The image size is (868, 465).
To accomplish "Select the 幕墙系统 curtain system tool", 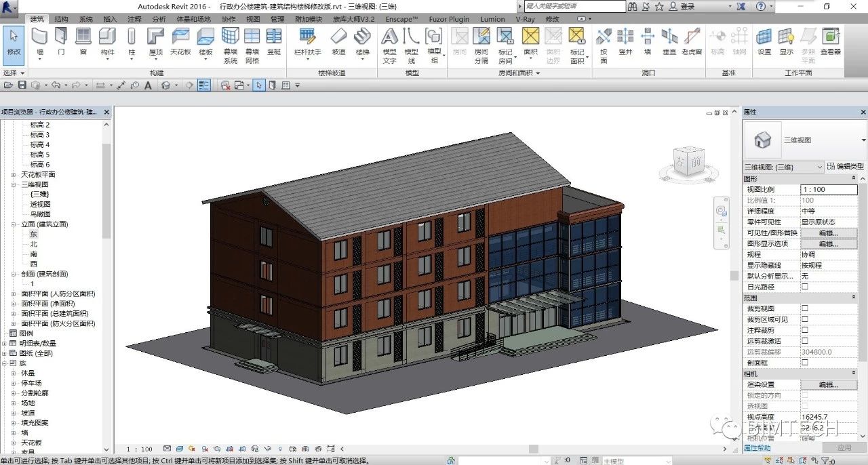I will point(231,45).
